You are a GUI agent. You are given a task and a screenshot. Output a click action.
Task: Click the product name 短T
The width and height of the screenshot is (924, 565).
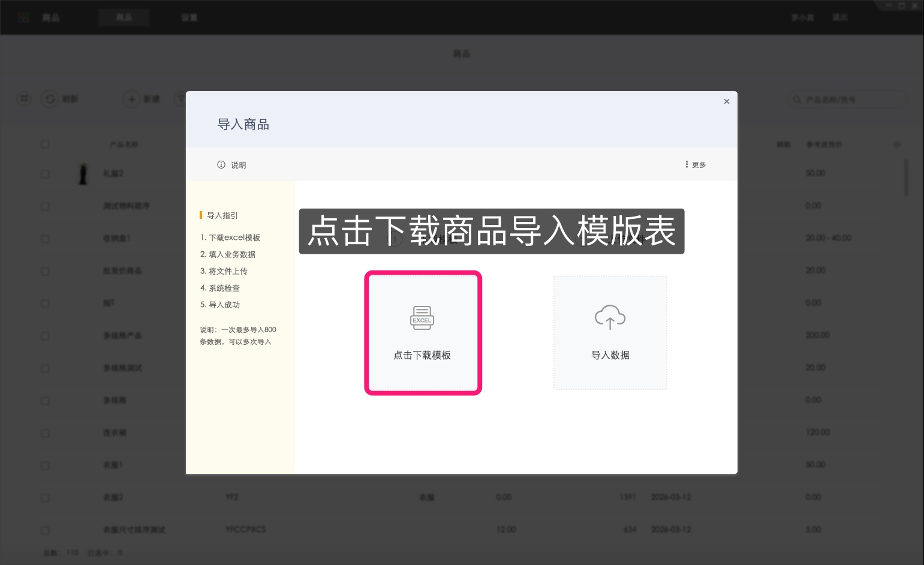pyautogui.click(x=109, y=303)
